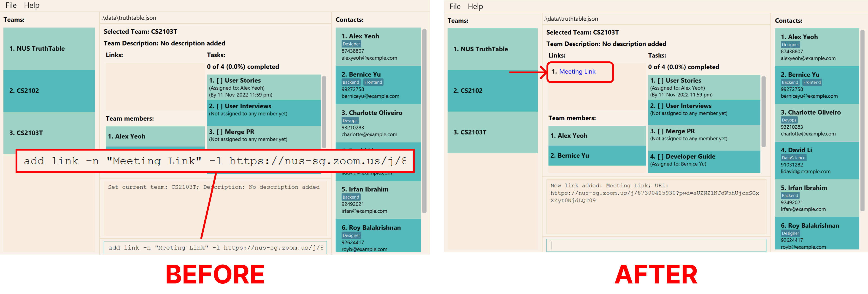This screenshot has width=868, height=294.
Task: Click tasks list scrollbar in BEFORE window
Action: click(x=324, y=112)
